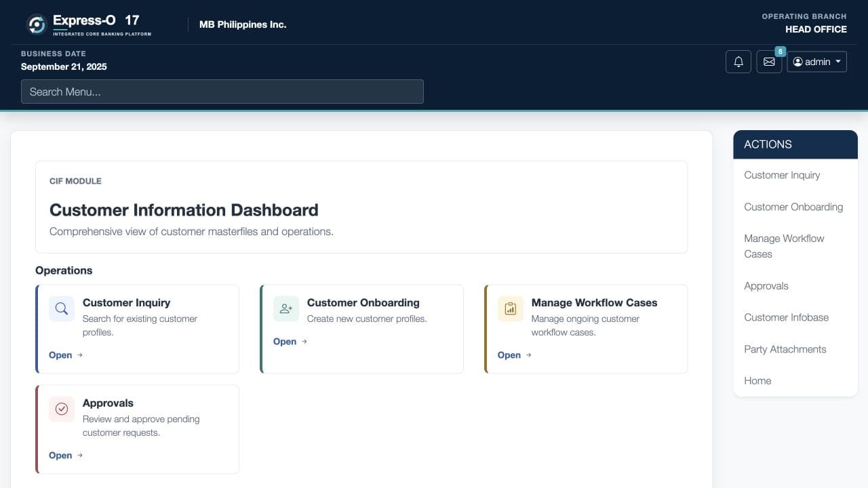Image resolution: width=868 pixels, height=488 pixels.
Task: Click the clipboard icon on Manage Workflow Cases card
Action: (x=511, y=308)
